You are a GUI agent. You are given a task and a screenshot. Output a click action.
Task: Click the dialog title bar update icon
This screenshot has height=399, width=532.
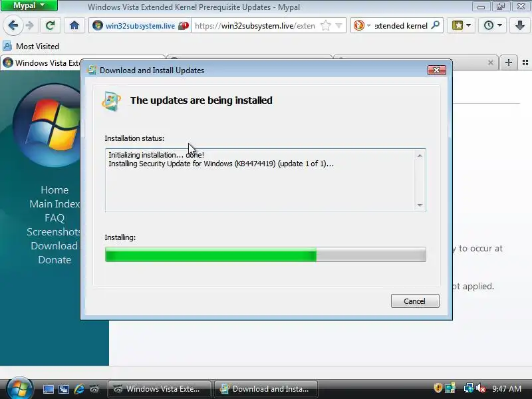tap(92, 70)
